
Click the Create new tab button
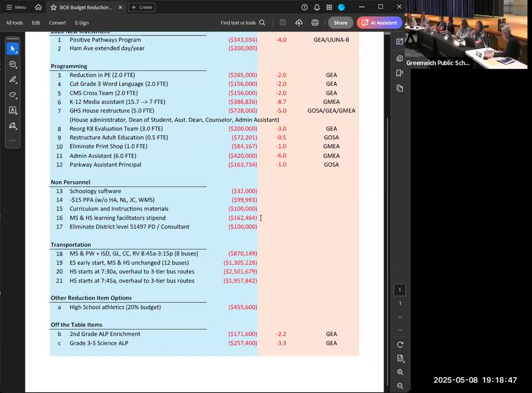tap(141, 7)
